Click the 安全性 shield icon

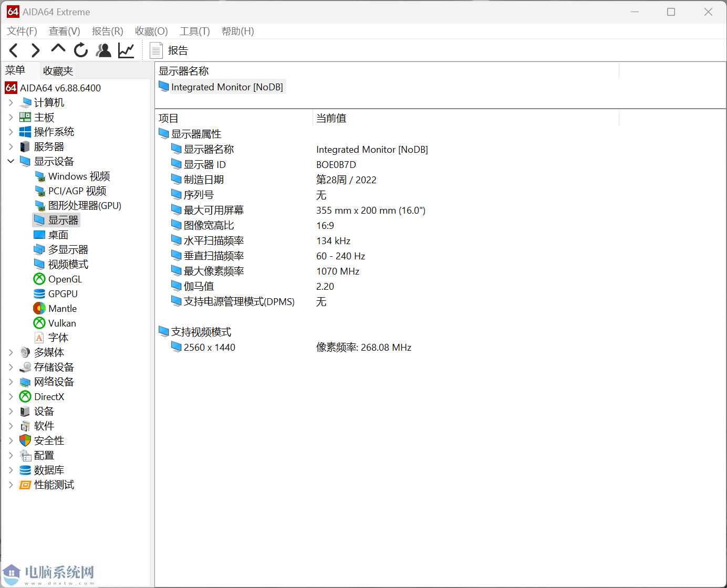click(25, 440)
